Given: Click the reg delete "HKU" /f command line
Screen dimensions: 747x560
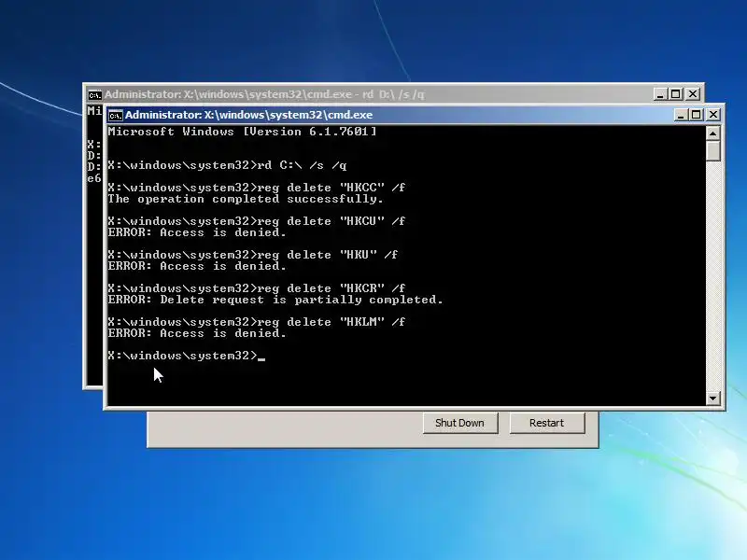Looking at the screenshot, I should point(252,255).
